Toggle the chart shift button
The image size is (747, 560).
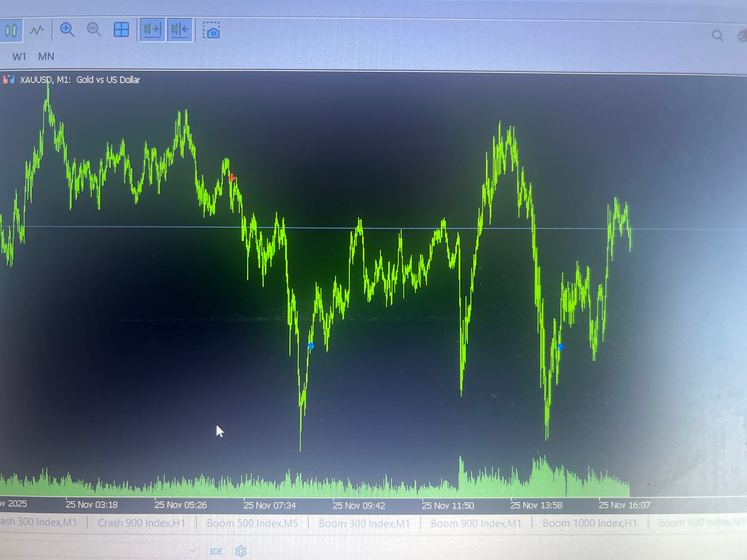pyautogui.click(x=179, y=29)
